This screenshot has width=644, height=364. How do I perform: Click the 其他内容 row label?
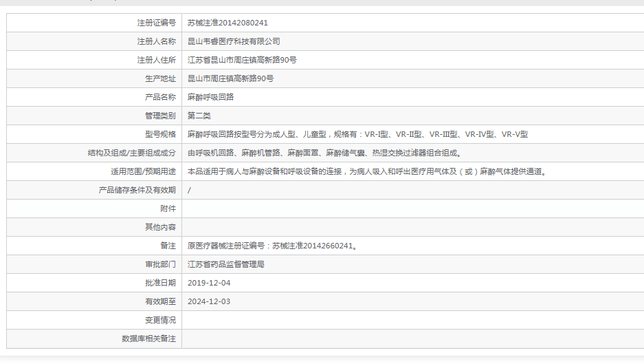[x=159, y=227]
